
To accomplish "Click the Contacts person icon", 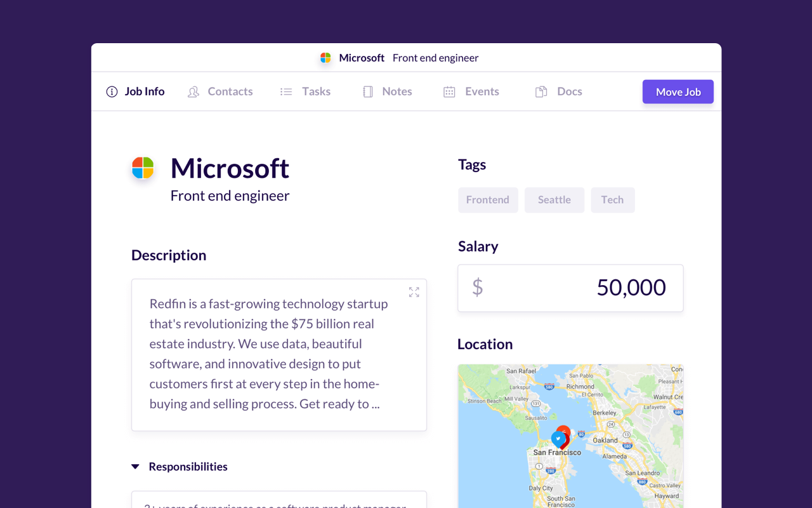I will point(193,92).
